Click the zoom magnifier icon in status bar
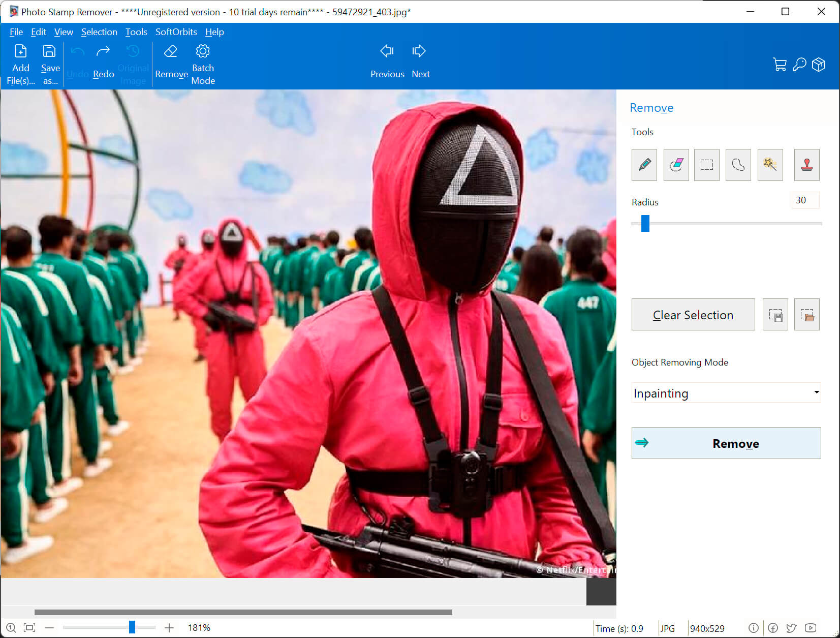Screen dimensions: 840x638 11,628
